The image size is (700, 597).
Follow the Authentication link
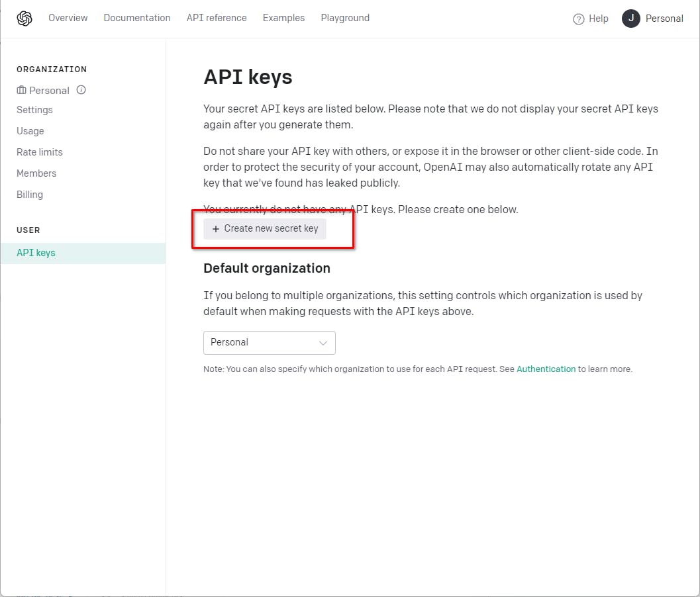[546, 369]
